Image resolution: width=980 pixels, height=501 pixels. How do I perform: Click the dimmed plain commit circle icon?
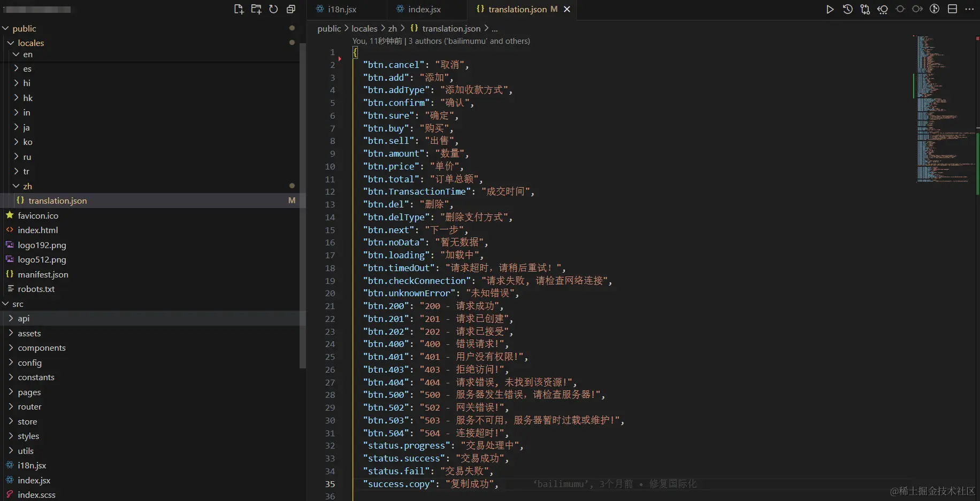(x=900, y=9)
